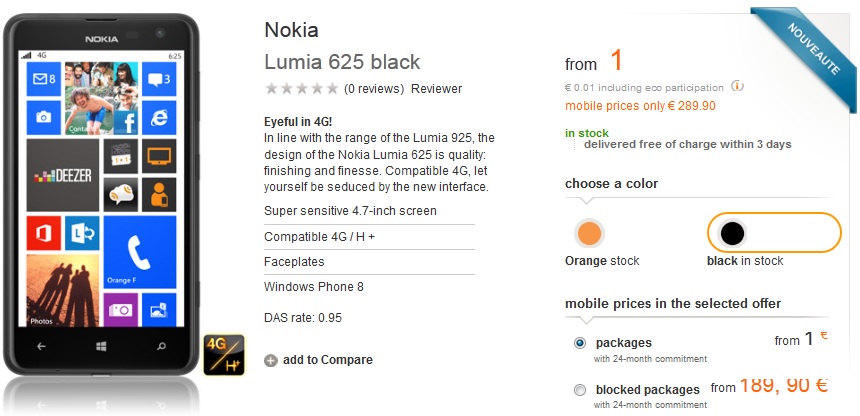Click the Reviewer link
Viewport: 860px width, 416px height.
[436, 89]
